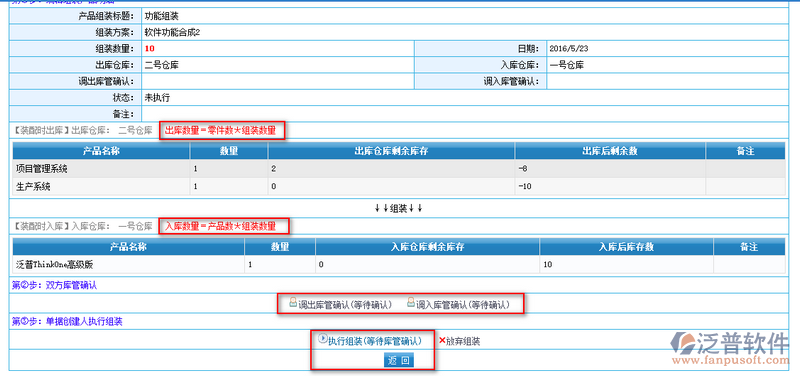
Task: Click 执行组装(等待库管确认) link
Action: pos(374,341)
